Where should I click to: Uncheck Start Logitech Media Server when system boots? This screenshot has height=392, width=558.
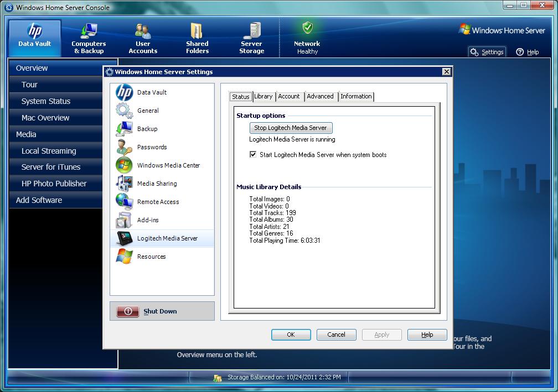tap(254, 155)
